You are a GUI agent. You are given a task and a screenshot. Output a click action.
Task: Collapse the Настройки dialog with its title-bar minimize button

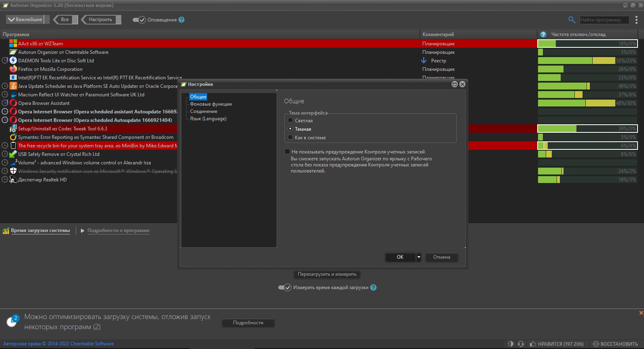click(x=455, y=84)
